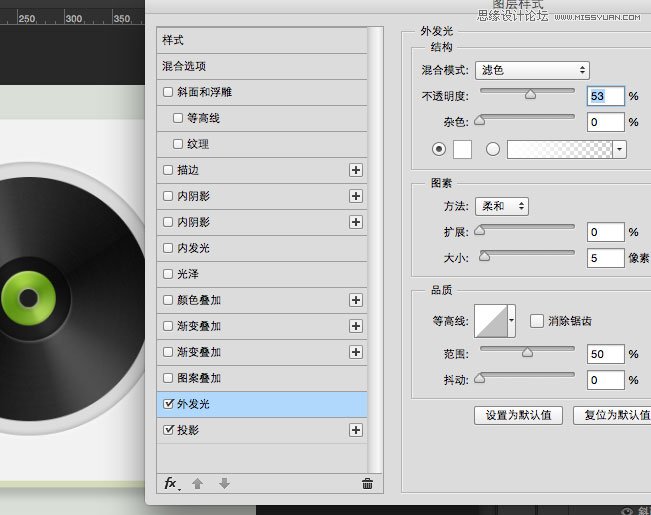The height and width of the screenshot is (515, 651).
Task: Select the solid color radio button
Action: tap(439, 149)
